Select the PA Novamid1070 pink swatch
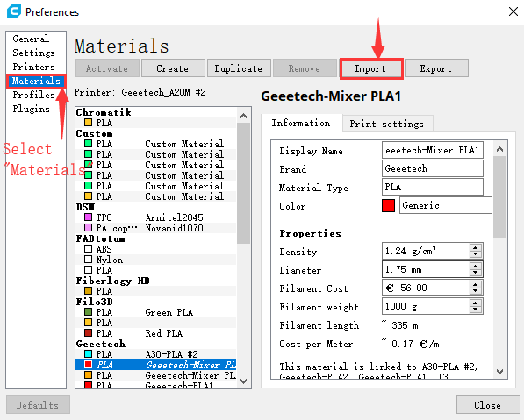The image size is (524, 420). click(x=89, y=228)
